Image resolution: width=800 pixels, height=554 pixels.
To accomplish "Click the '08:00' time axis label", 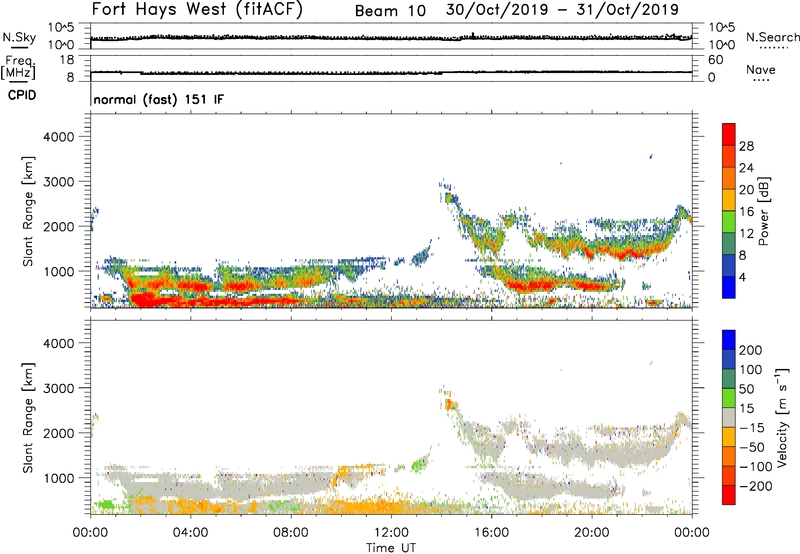I will [291, 533].
